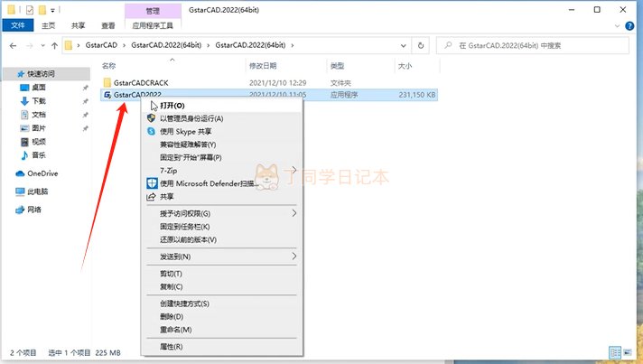Open 下载 in the navigation pane
This screenshot has width=643, height=364.
click(x=39, y=101)
